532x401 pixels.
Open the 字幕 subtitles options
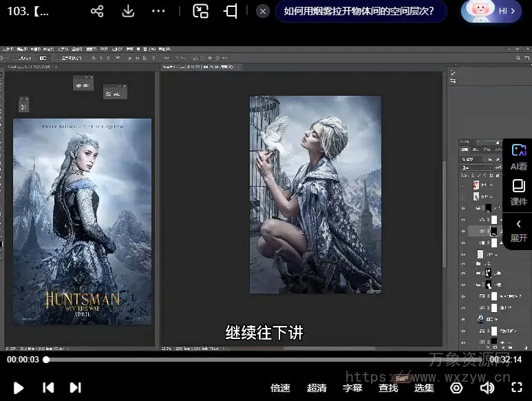(x=352, y=388)
